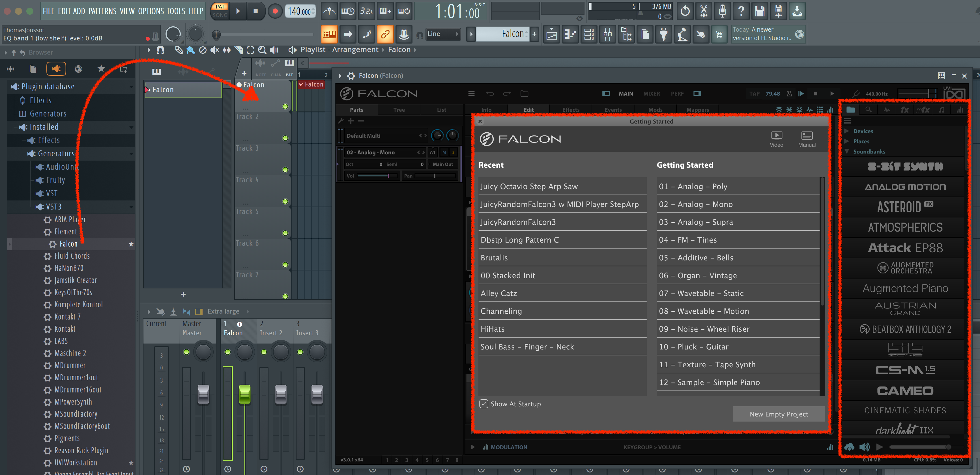Click Falcon undo arrow icon
The image size is (980, 475).
[490, 94]
